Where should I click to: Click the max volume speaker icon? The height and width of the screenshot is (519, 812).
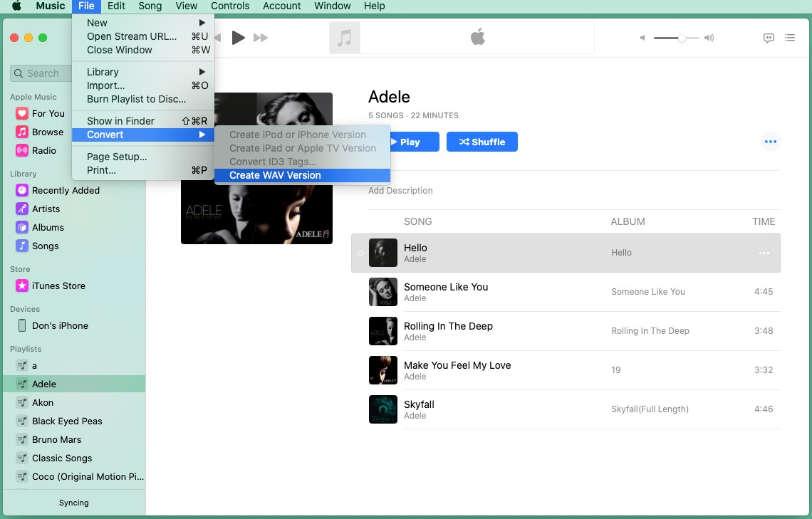pyautogui.click(x=709, y=38)
